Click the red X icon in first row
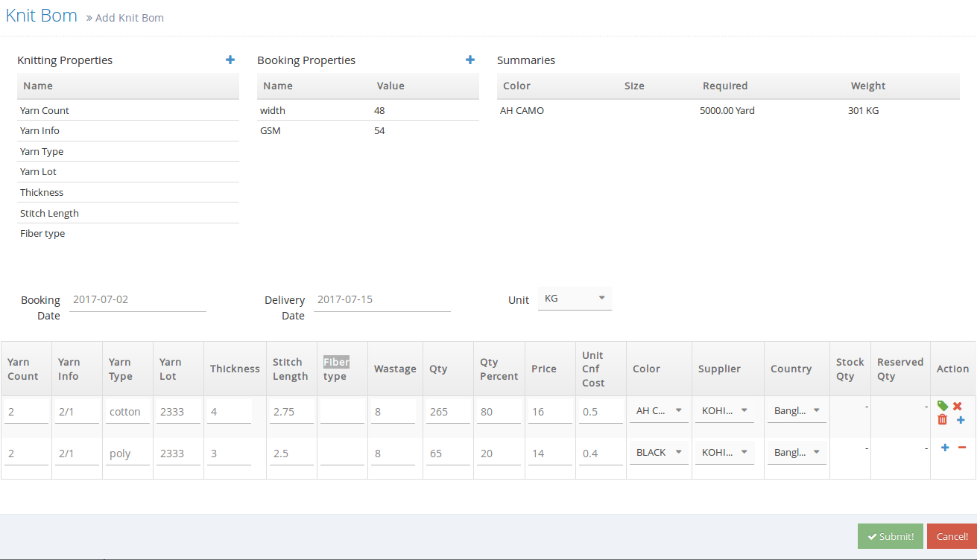This screenshot has width=977, height=560. [958, 406]
